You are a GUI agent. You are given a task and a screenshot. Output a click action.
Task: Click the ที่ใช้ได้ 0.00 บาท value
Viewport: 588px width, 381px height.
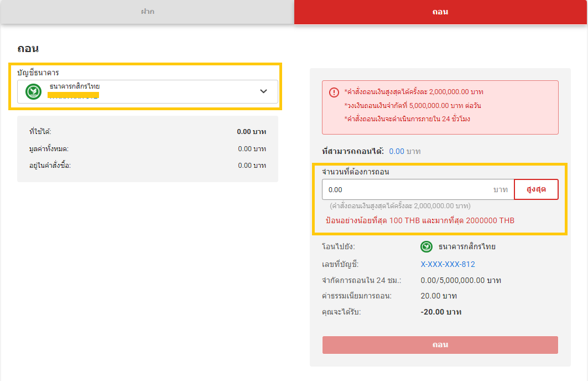(x=251, y=132)
